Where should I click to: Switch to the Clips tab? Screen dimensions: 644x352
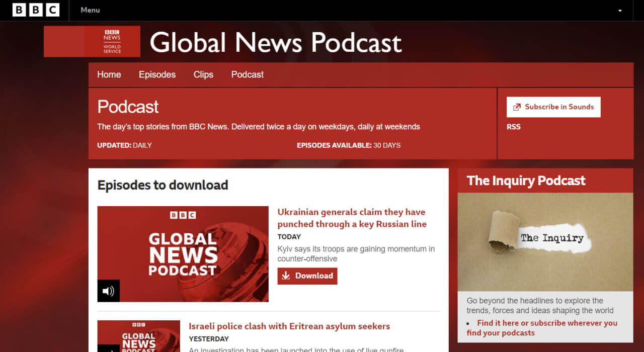tap(203, 74)
